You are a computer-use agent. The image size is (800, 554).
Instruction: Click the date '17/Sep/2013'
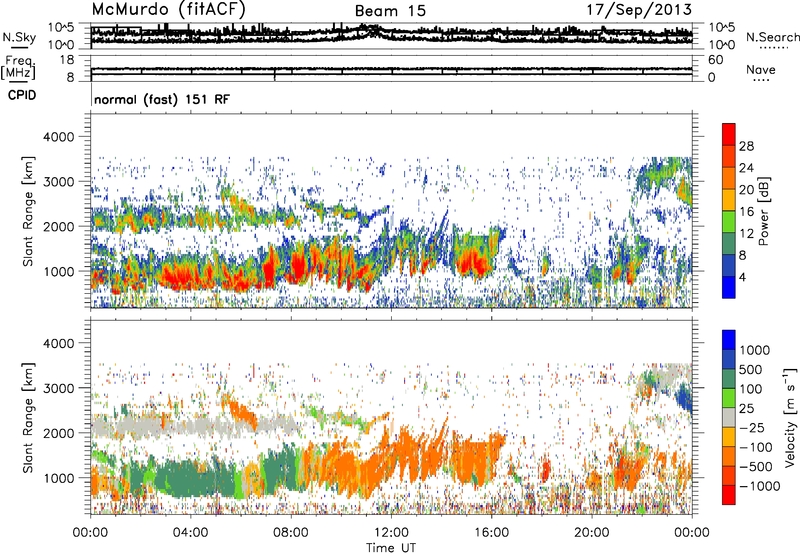[639, 10]
